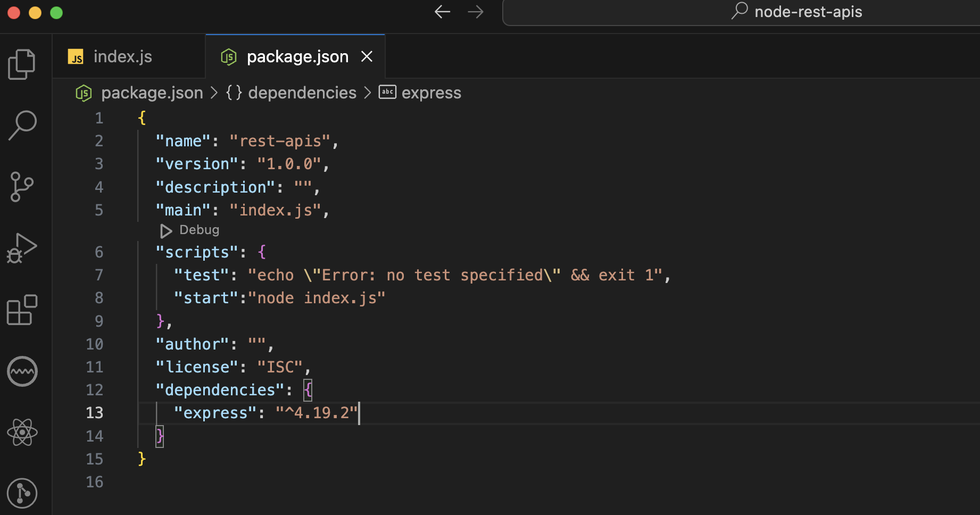Viewport: 980px width, 515px height.
Task: Click the Git graph circular sidebar icon
Action: tap(22, 493)
